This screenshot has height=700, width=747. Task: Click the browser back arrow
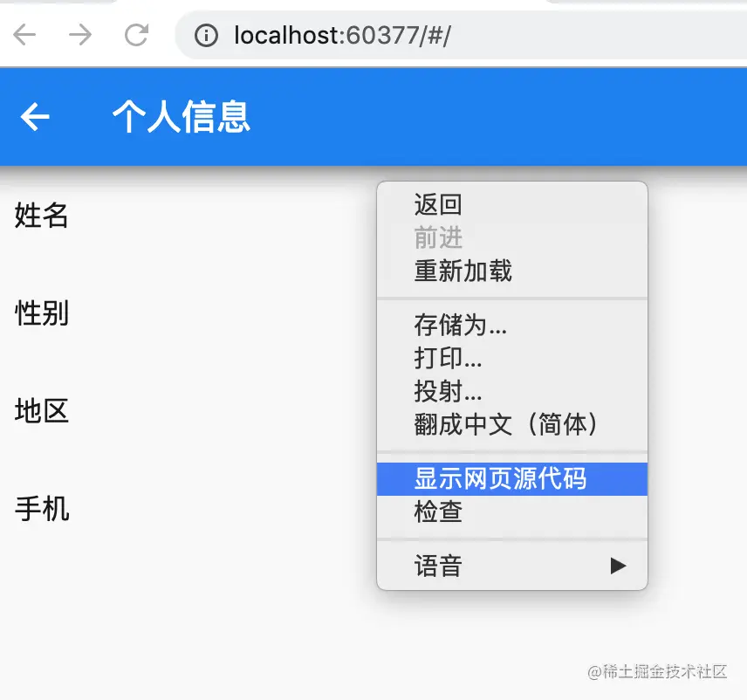point(24,35)
